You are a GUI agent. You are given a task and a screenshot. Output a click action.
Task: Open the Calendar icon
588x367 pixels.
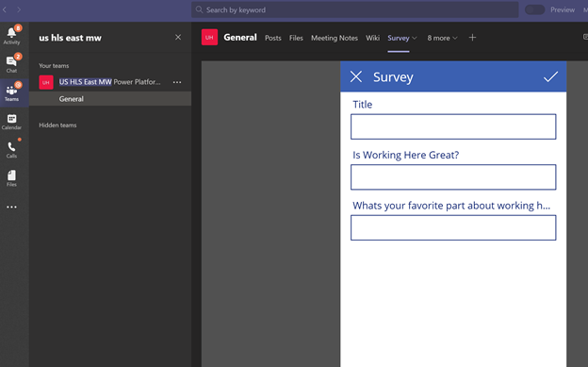click(11, 122)
